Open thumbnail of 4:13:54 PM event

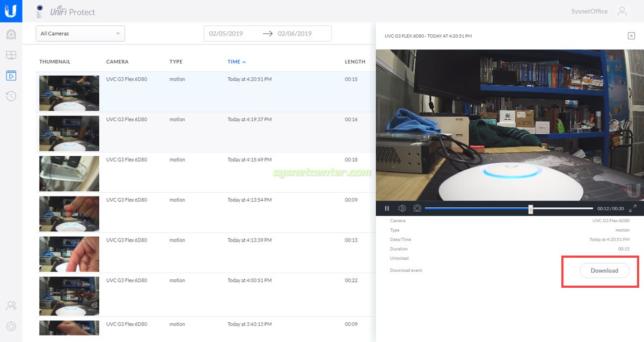pos(69,214)
